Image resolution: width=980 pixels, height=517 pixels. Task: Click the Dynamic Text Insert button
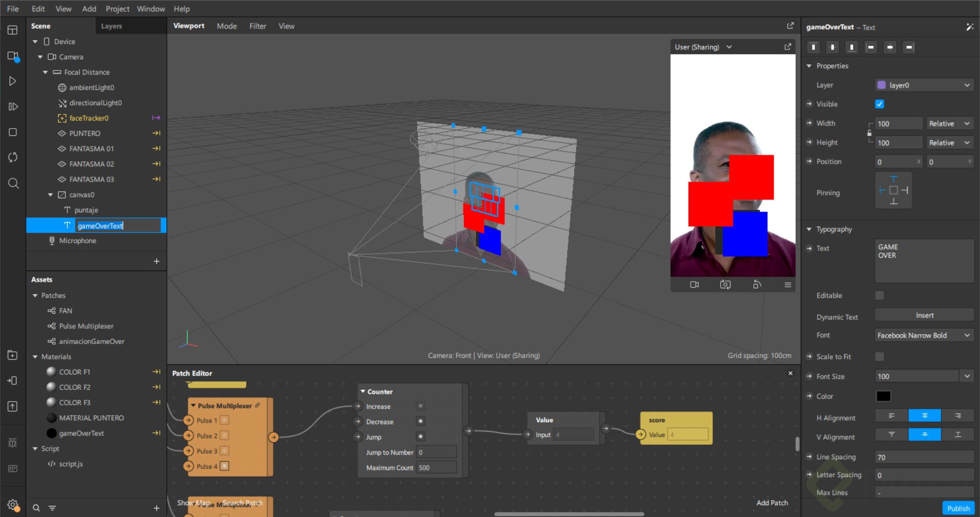pos(924,315)
